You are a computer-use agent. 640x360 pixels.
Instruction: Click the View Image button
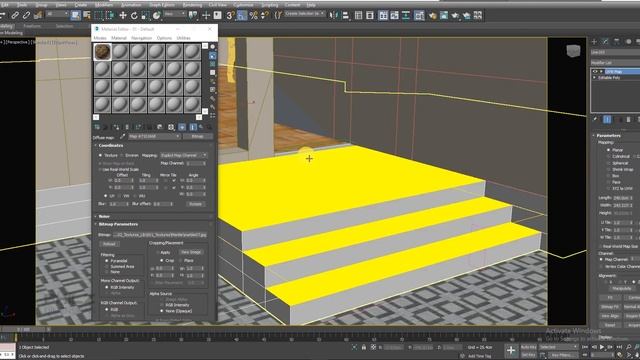191,252
